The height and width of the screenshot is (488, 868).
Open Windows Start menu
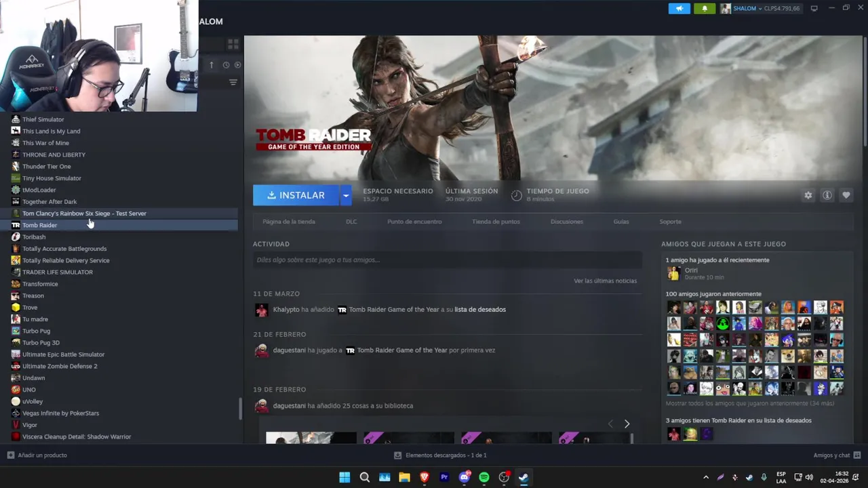pyautogui.click(x=344, y=477)
